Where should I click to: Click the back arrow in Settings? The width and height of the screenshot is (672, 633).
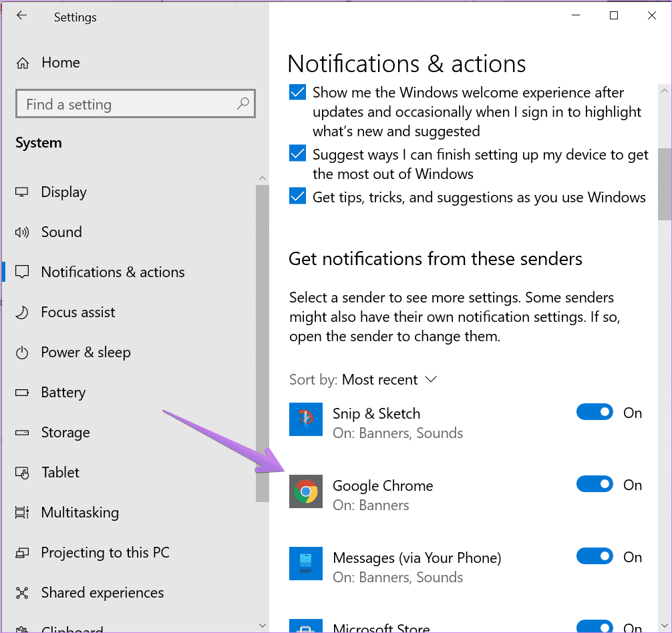pos(22,16)
